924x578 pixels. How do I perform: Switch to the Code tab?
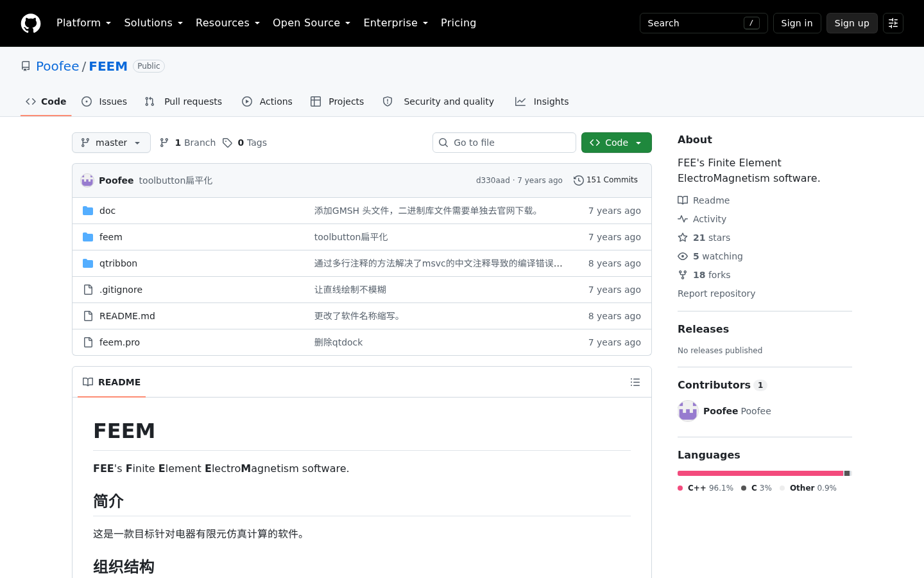click(x=46, y=101)
